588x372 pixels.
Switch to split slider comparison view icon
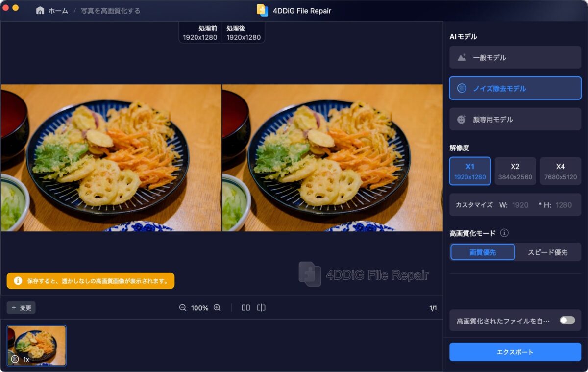pyautogui.click(x=261, y=308)
